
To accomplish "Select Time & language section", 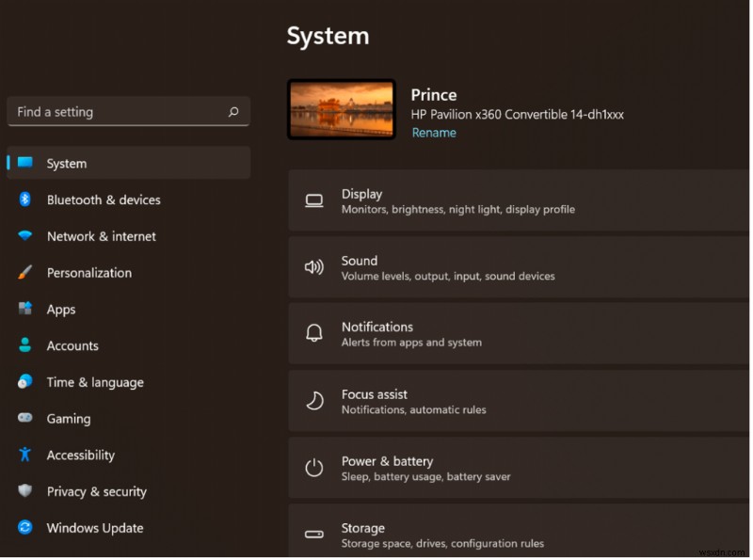I will point(95,382).
